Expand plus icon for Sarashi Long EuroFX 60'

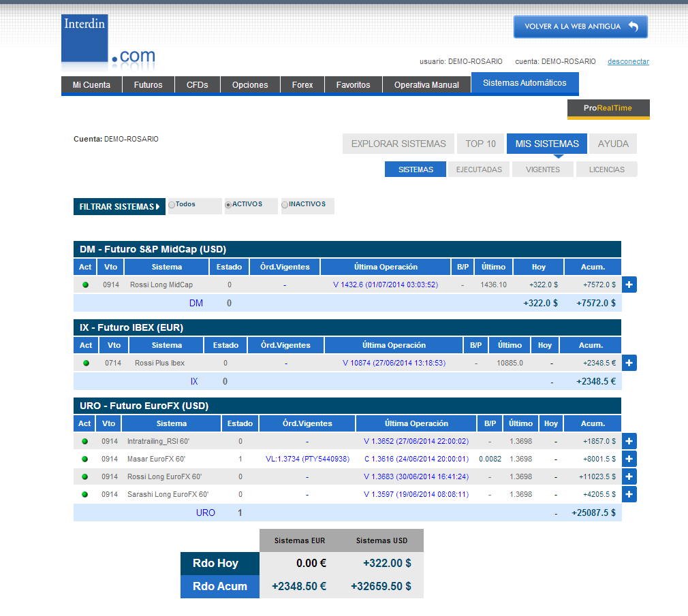tap(629, 494)
